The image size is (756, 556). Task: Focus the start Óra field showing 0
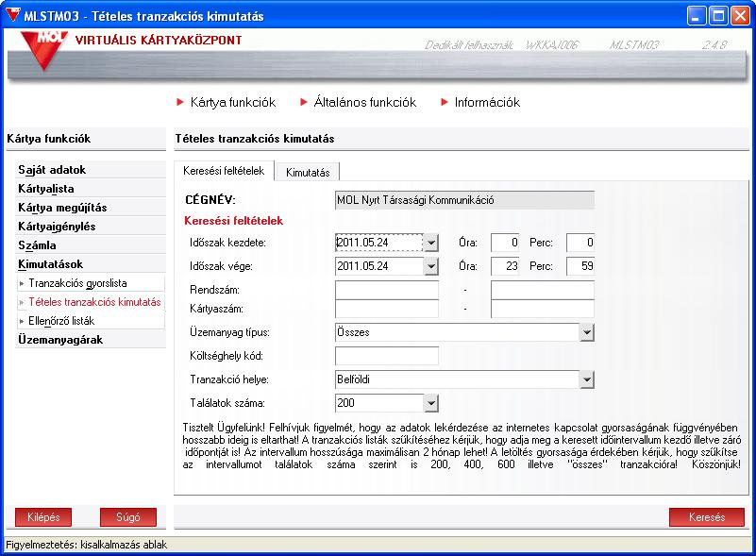[505, 243]
